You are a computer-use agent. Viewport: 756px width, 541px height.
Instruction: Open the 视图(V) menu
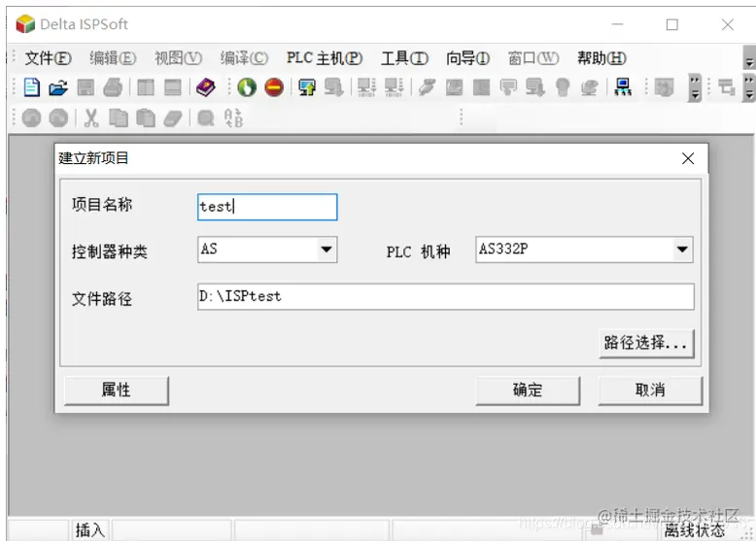(x=178, y=58)
